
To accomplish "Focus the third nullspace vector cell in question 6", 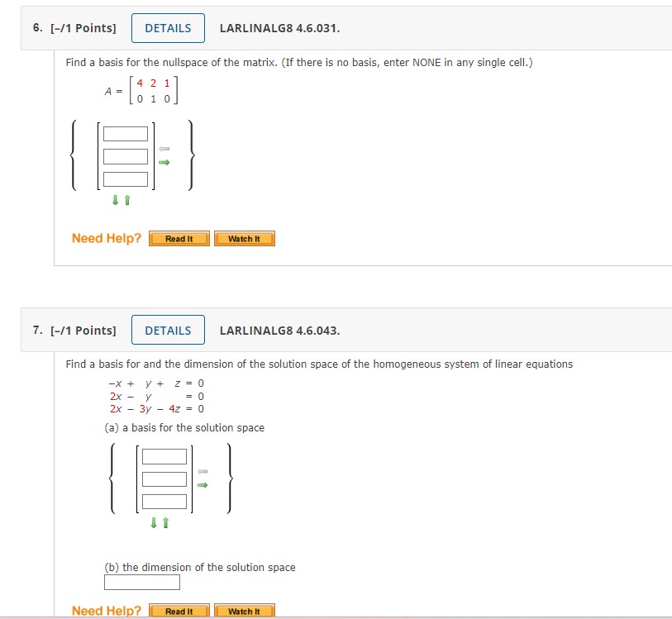I will coord(126,179).
